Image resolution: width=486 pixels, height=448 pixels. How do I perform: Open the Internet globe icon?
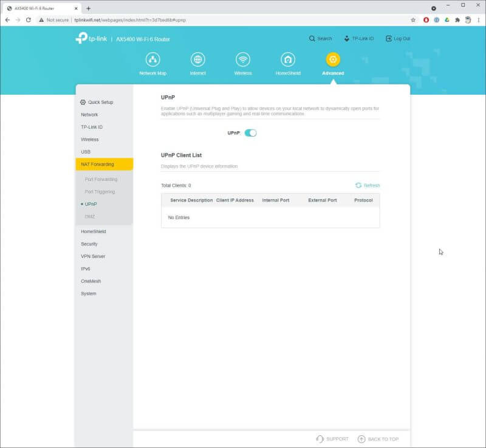point(198,59)
